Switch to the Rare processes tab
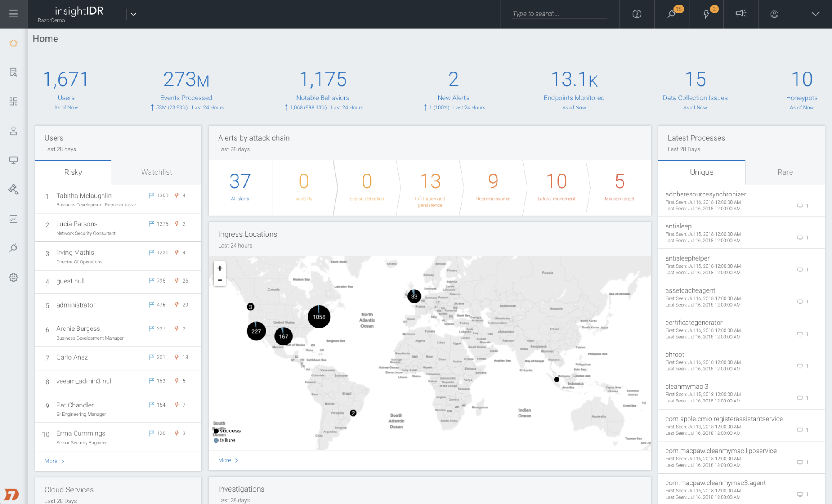 click(x=785, y=172)
